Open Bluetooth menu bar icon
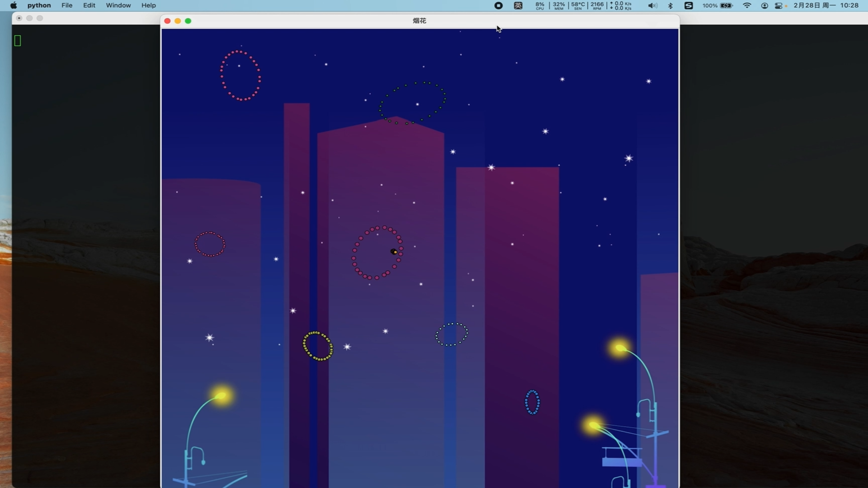868x488 pixels. [670, 5]
